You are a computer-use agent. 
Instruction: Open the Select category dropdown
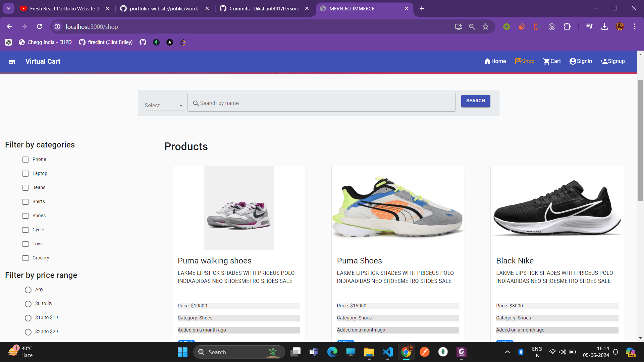tap(164, 105)
